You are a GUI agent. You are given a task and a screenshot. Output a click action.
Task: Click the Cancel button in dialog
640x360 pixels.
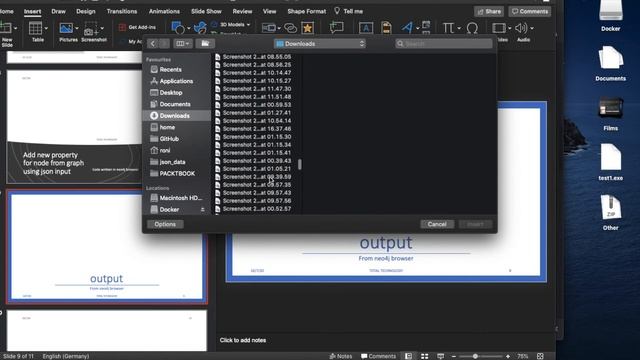[x=437, y=224]
